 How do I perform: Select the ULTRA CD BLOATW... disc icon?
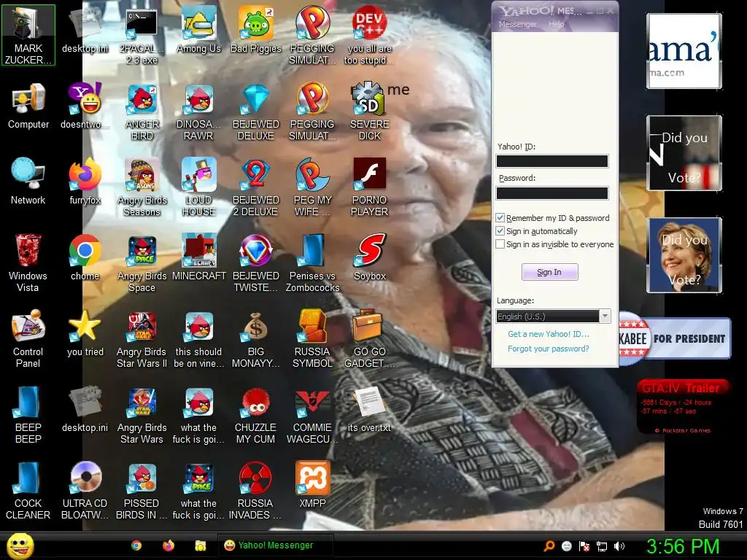pyautogui.click(x=85, y=491)
